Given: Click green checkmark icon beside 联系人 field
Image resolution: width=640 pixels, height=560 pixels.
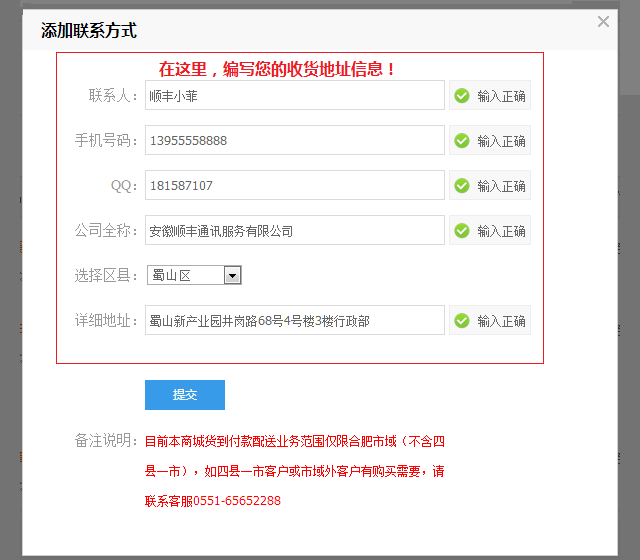Looking at the screenshot, I should click(462, 96).
